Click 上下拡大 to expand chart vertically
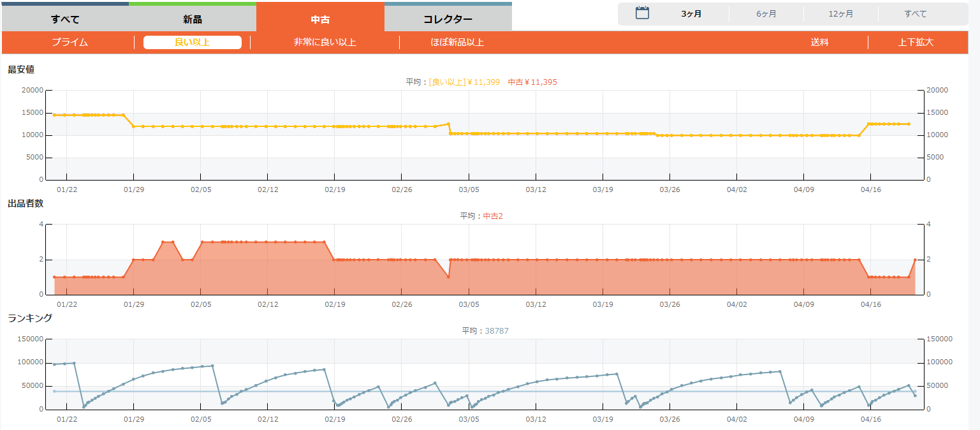Viewport: 980px width, 430px height. pyautogui.click(x=916, y=43)
